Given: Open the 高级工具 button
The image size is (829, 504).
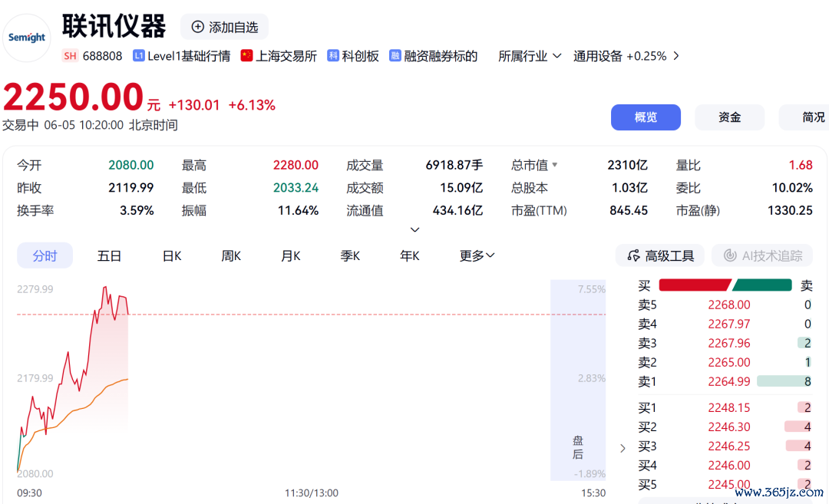Looking at the screenshot, I should pyautogui.click(x=660, y=255).
